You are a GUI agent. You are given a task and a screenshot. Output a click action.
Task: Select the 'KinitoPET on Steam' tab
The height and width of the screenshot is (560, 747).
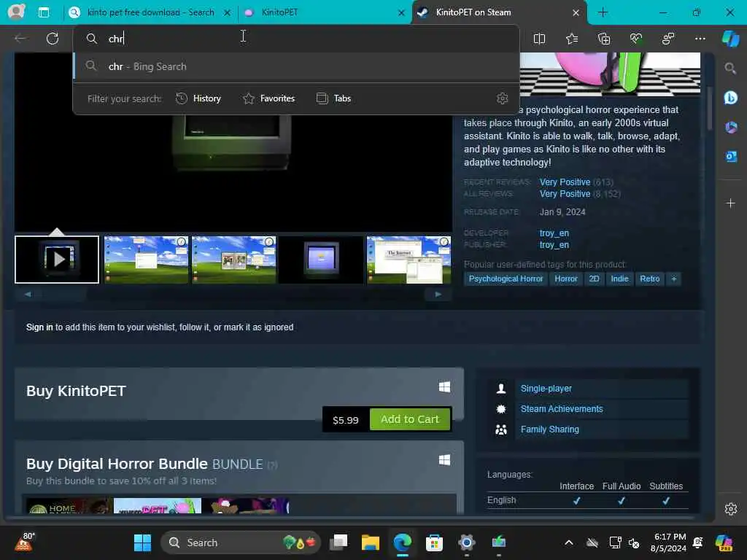pyautogui.click(x=499, y=12)
